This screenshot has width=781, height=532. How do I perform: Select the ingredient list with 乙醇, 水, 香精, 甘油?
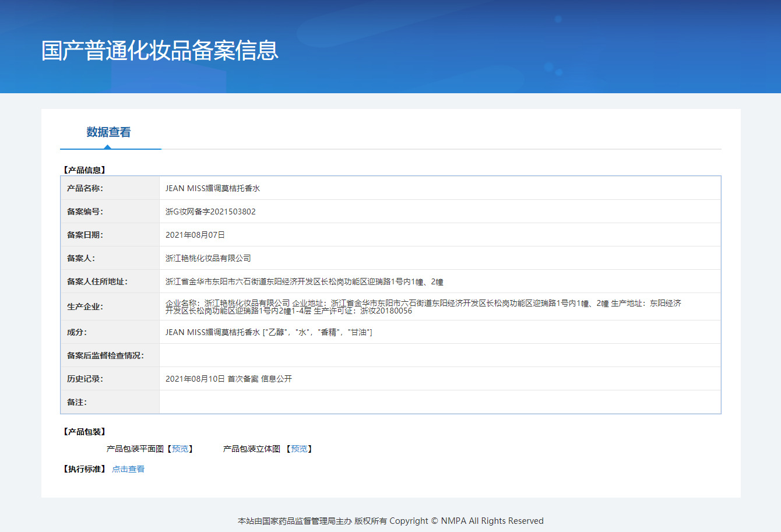[269, 332]
